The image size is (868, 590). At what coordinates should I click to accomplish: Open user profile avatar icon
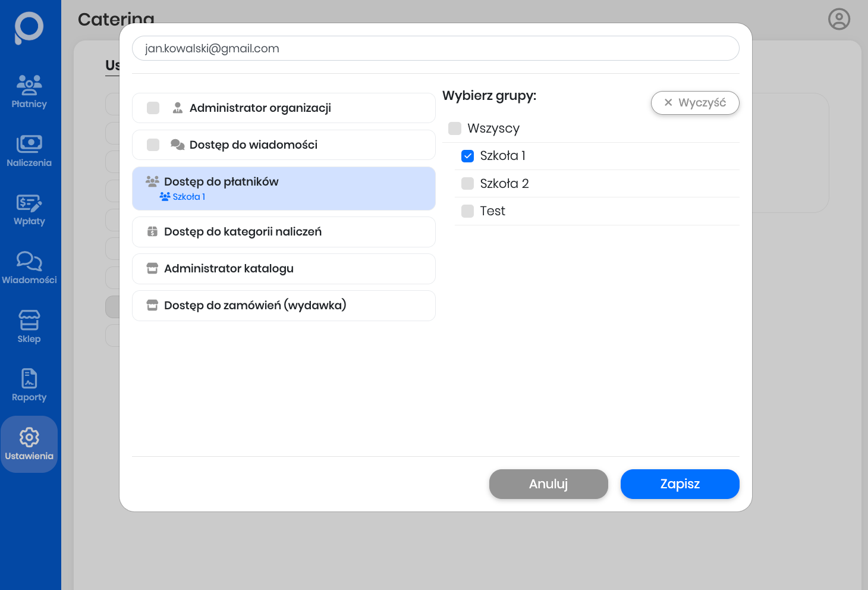(839, 19)
